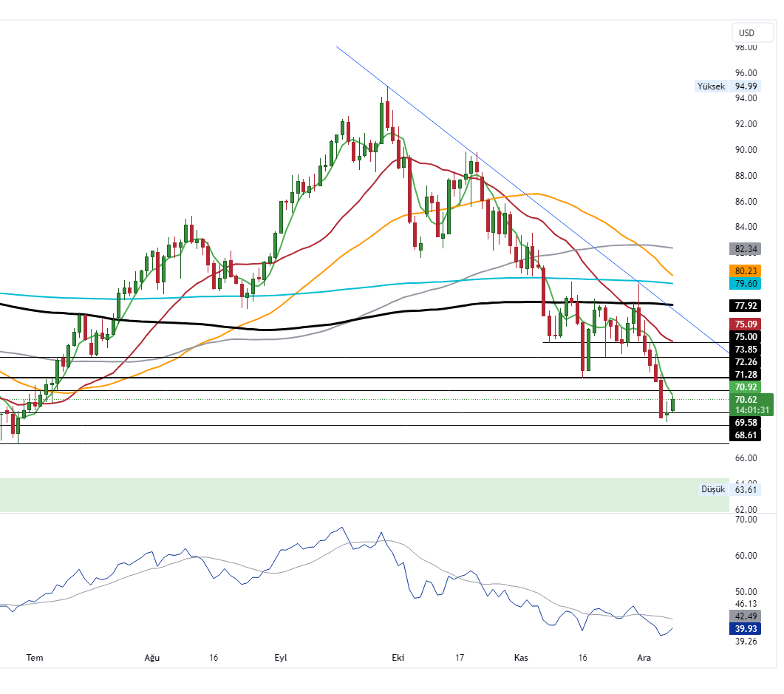The height and width of the screenshot is (694, 784).
Task: Select the cyan 79.60 moving average label
Action: pyautogui.click(x=746, y=284)
